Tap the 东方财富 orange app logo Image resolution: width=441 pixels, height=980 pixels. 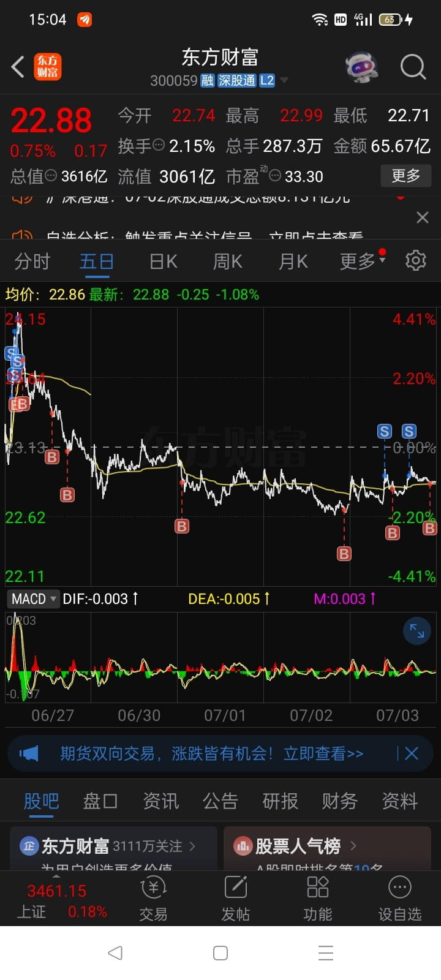click(x=48, y=67)
